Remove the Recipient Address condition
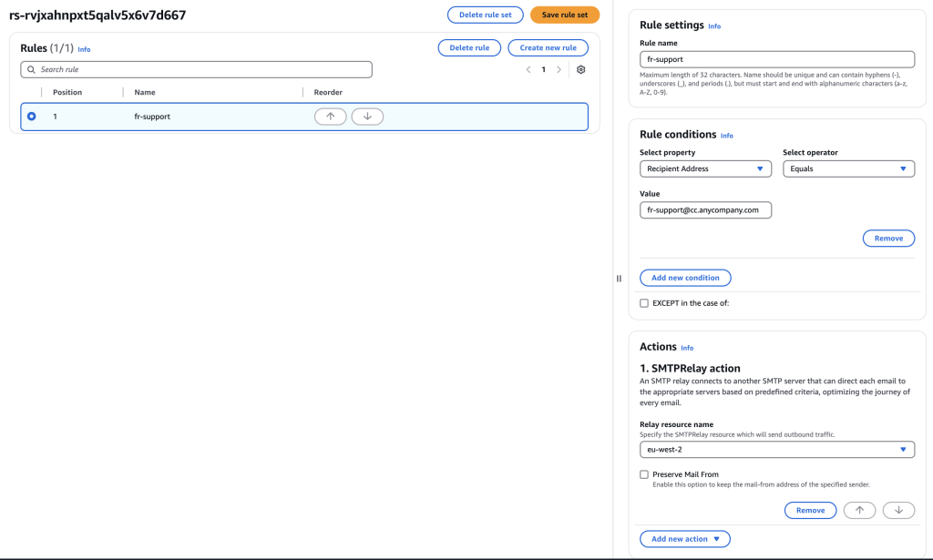Screen dimensions: 933x560 (x=887, y=238)
